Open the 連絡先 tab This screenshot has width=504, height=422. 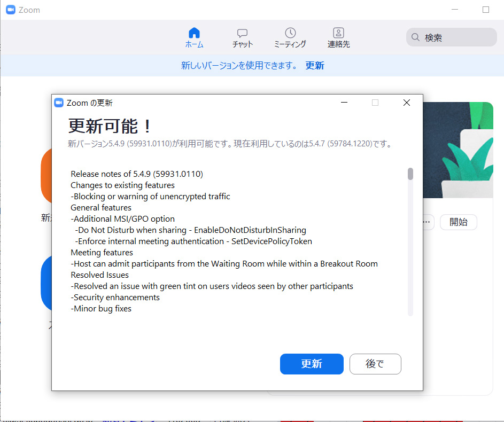[338, 38]
